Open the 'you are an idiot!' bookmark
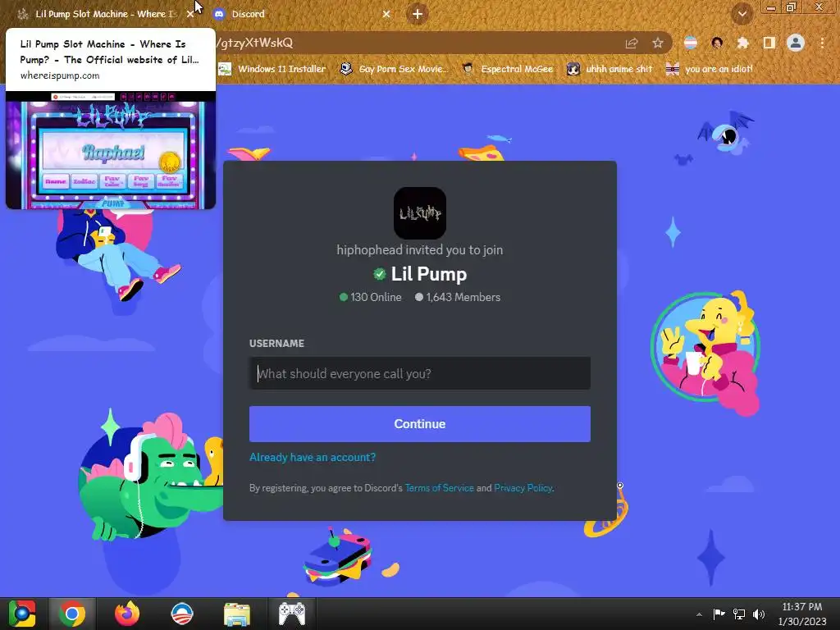This screenshot has height=630, width=840. pyautogui.click(x=709, y=69)
